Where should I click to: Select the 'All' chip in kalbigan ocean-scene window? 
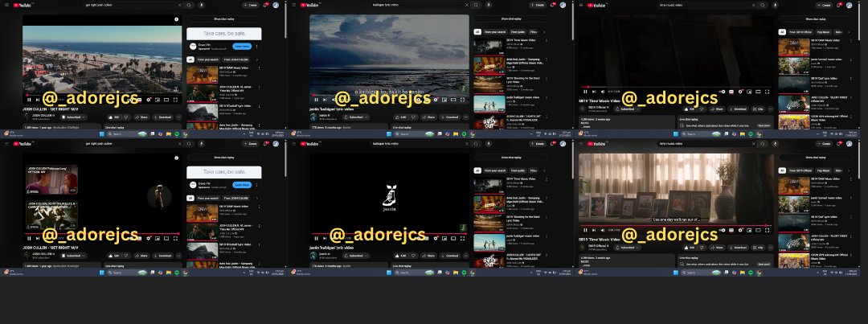pyautogui.click(x=477, y=32)
